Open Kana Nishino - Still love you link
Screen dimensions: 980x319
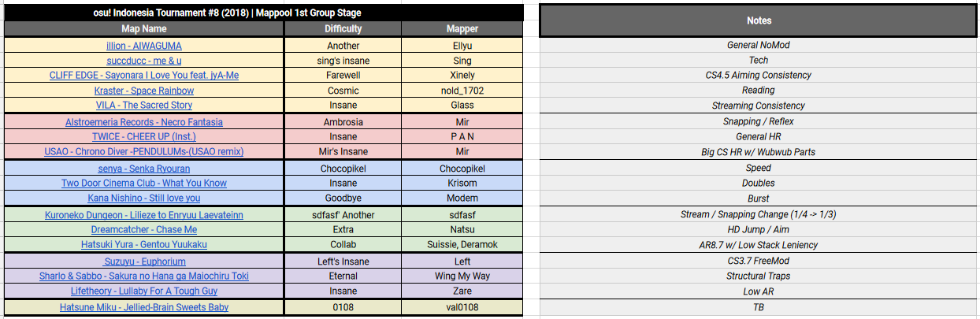(144, 198)
